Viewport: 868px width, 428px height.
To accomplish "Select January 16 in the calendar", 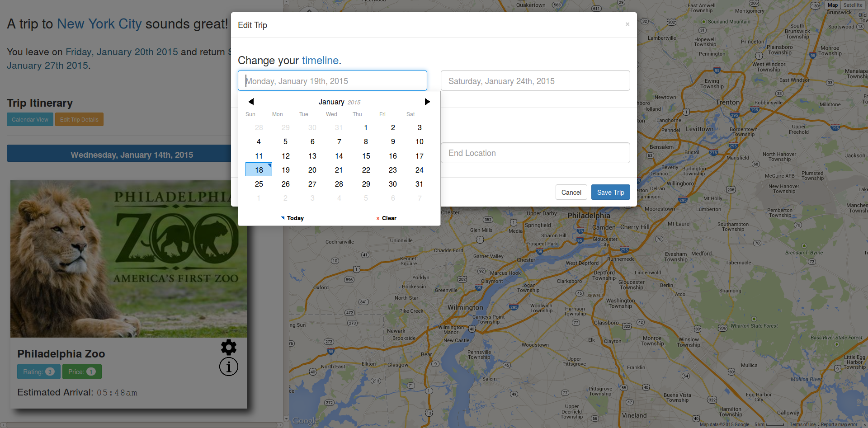I will coord(393,156).
